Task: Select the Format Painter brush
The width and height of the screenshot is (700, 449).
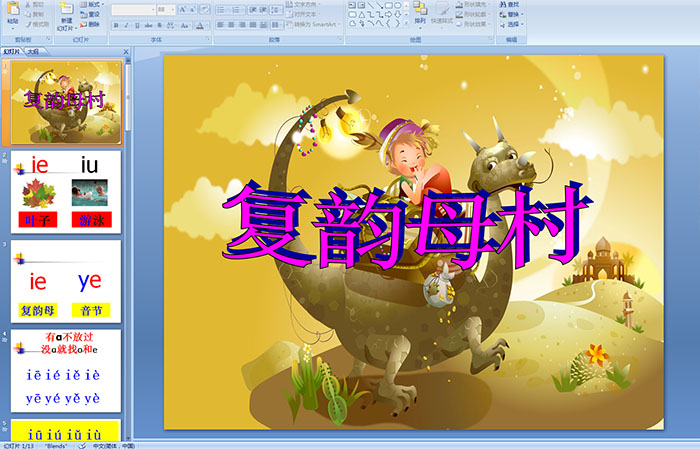Action: point(28,25)
